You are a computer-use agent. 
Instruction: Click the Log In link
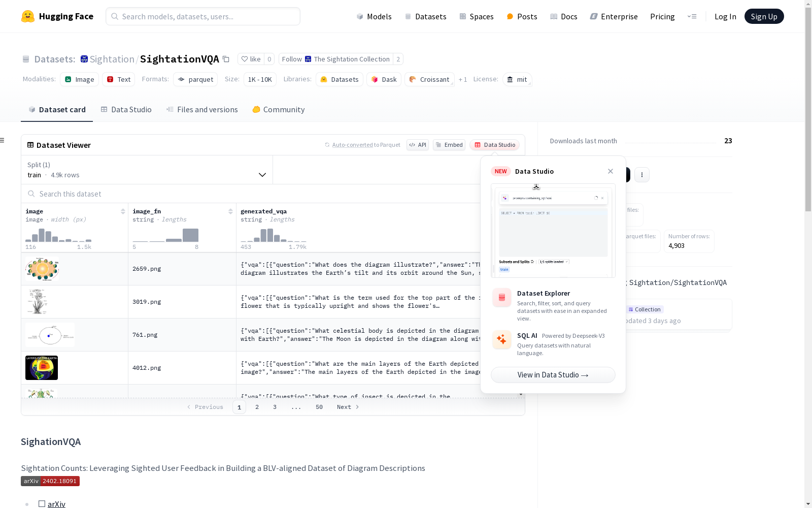[725, 16]
